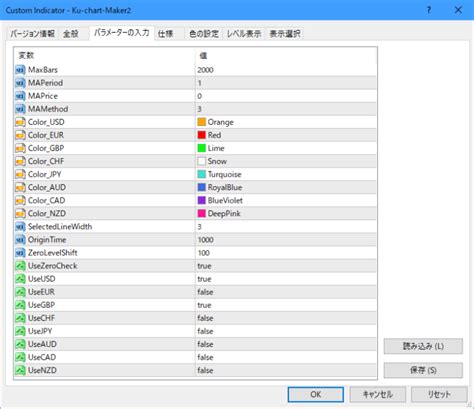
Task: Open the Color_EUR Red color dropdown
Action: [286, 135]
